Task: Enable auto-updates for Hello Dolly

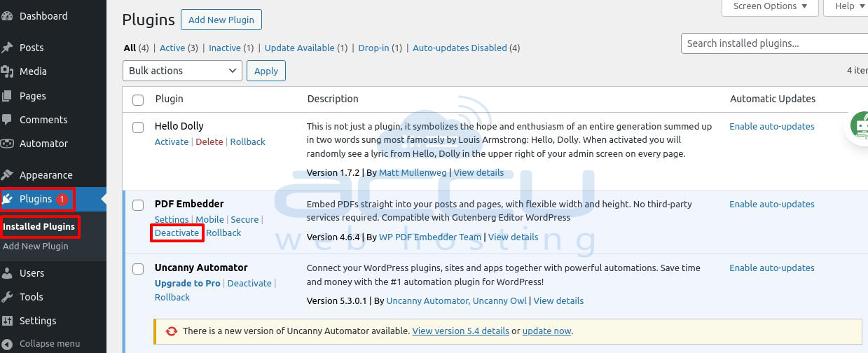Action: 772,127
